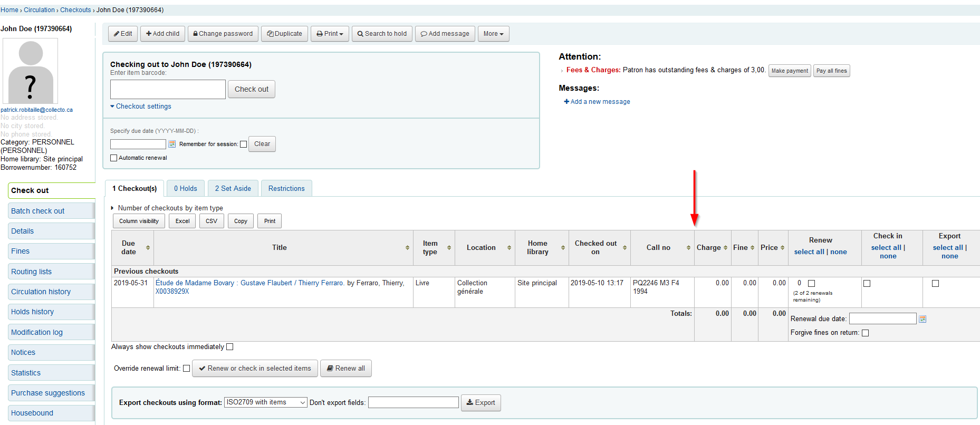Image resolution: width=980 pixels, height=425 pixels.
Task: Click the Make payment button
Action: [789, 71]
